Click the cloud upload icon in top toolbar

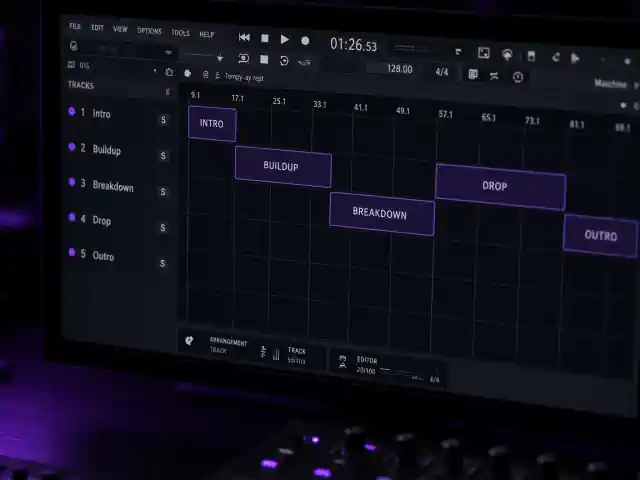tap(507, 55)
